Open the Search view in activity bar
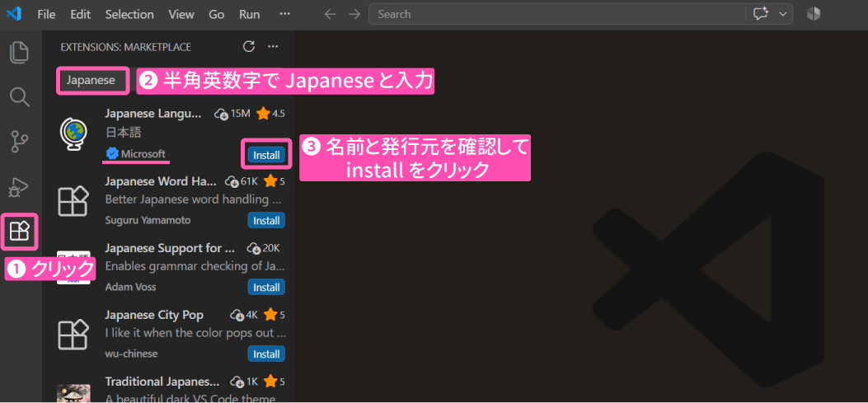868x403 pixels. [20, 97]
